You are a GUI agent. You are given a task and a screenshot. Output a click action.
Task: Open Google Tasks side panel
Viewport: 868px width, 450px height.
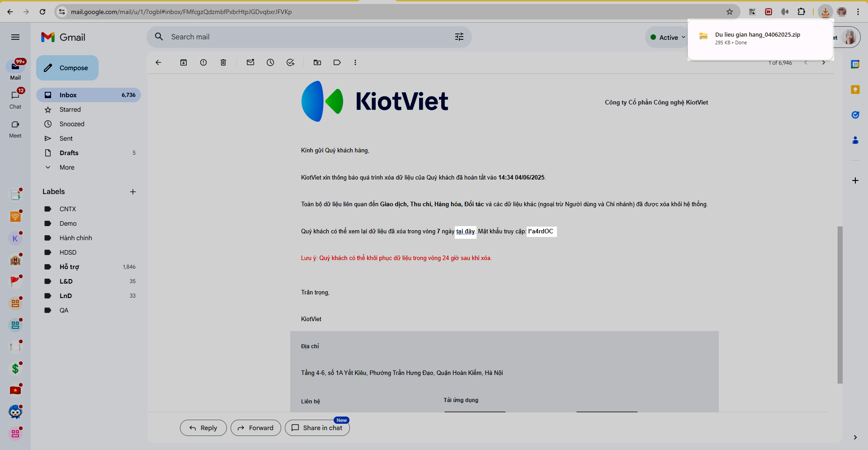[x=855, y=115]
